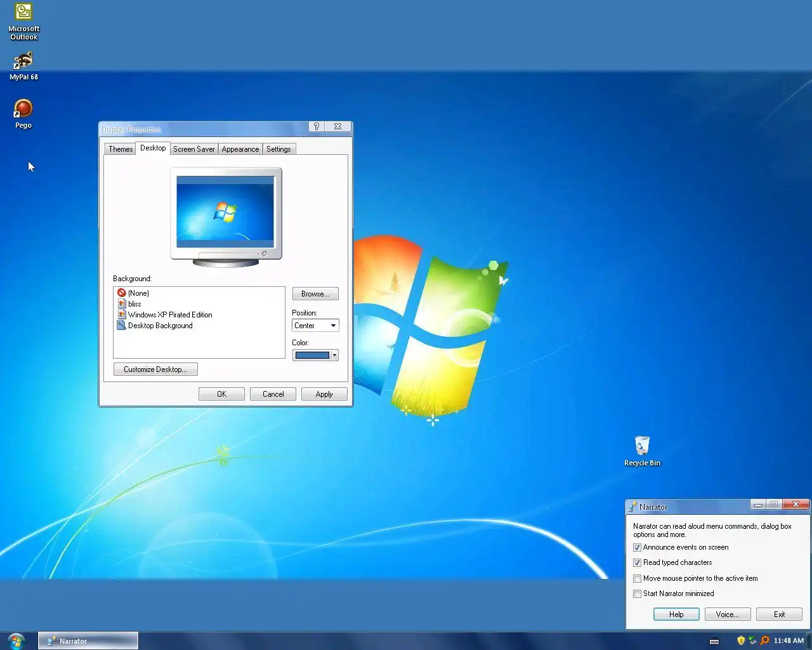Select the MyPal 68 desktop shortcut
Viewport: 812px width, 650px height.
coord(23,66)
